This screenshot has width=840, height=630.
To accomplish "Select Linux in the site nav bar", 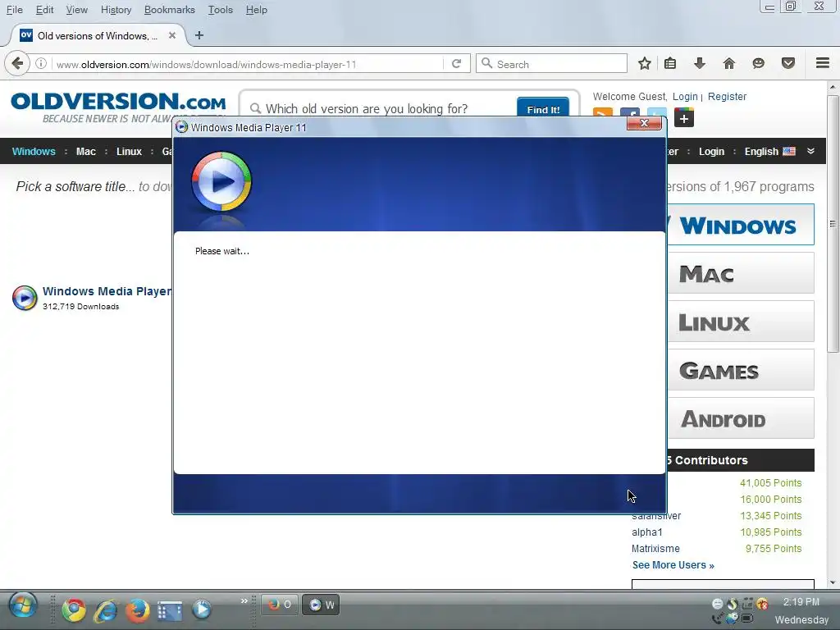I will pos(129,151).
